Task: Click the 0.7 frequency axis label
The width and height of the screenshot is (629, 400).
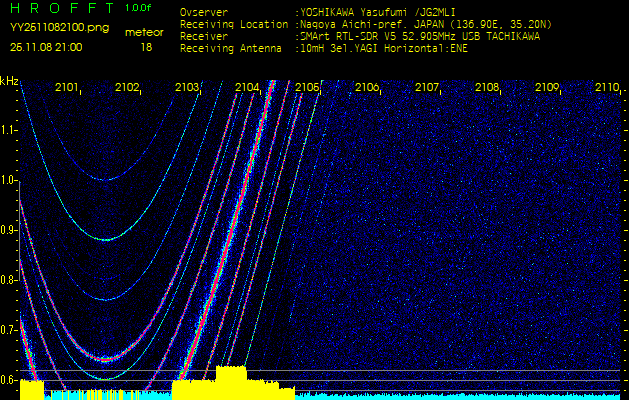Action: [x=9, y=329]
